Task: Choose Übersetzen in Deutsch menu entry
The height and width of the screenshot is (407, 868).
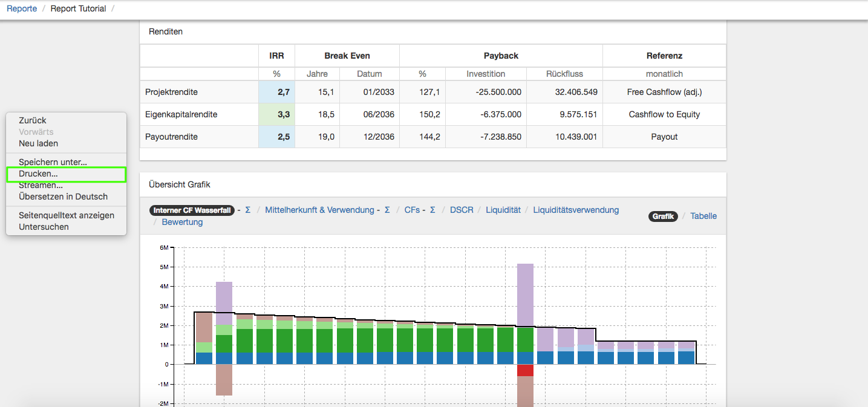Action: pyautogui.click(x=63, y=197)
